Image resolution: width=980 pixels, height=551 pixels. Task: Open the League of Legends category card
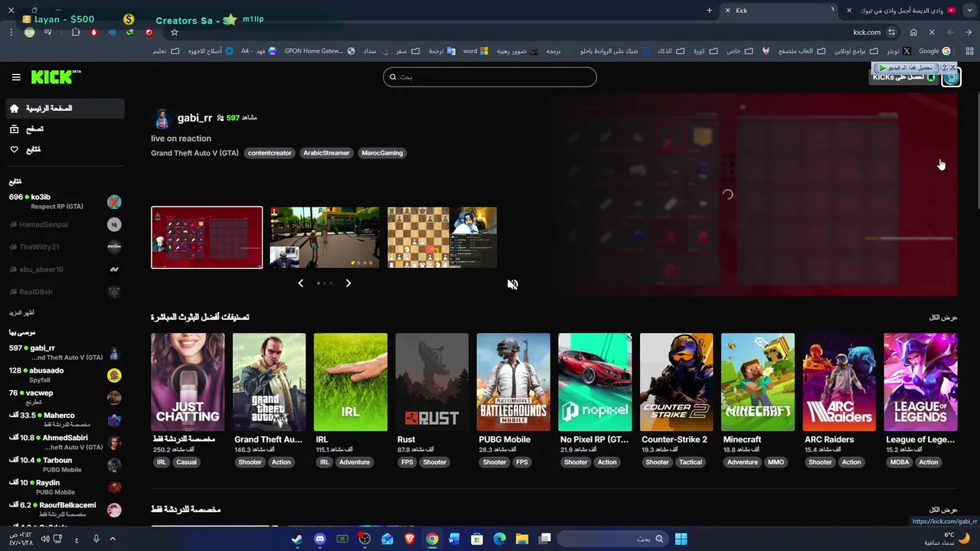[x=920, y=382]
